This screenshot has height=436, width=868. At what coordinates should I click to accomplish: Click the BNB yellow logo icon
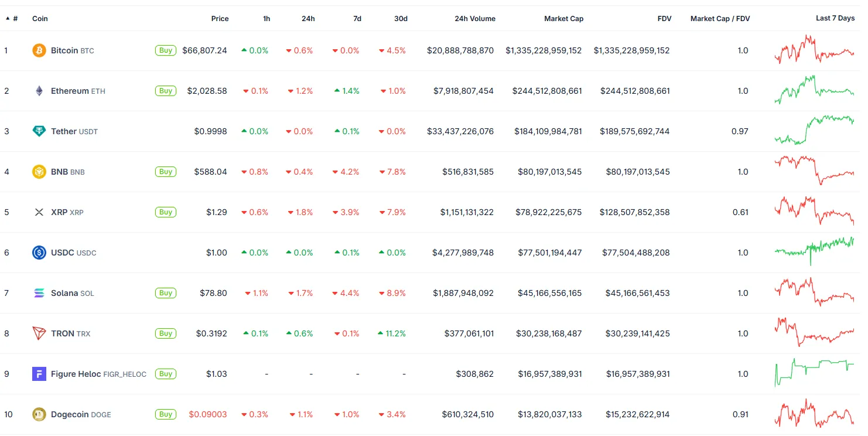click(39, 172)
